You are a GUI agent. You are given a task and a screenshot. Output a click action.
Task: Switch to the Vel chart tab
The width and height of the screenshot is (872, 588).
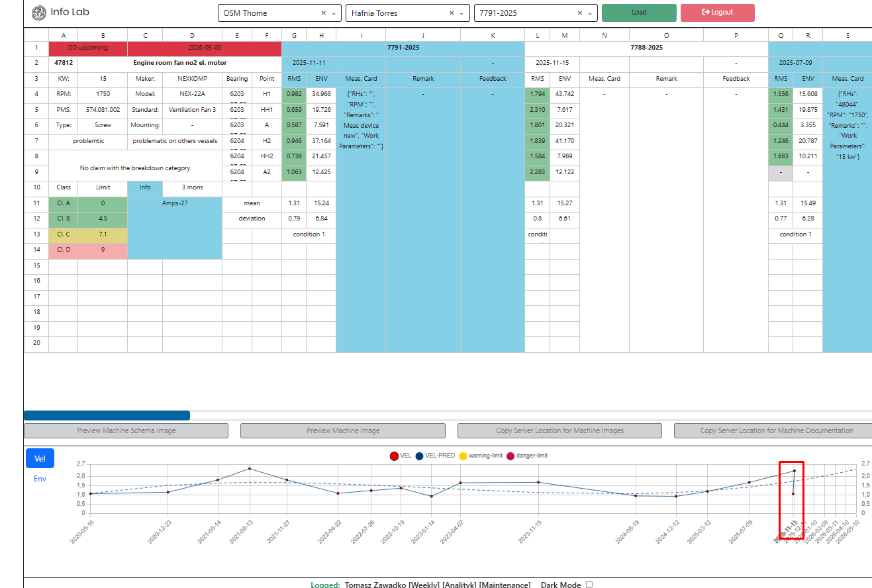tap(40, 458)
